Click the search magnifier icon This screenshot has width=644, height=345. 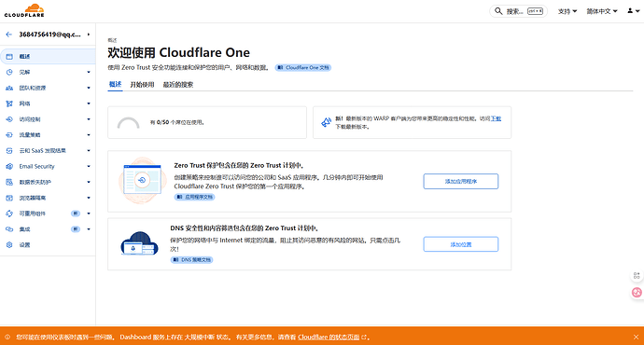pos(498,11)
